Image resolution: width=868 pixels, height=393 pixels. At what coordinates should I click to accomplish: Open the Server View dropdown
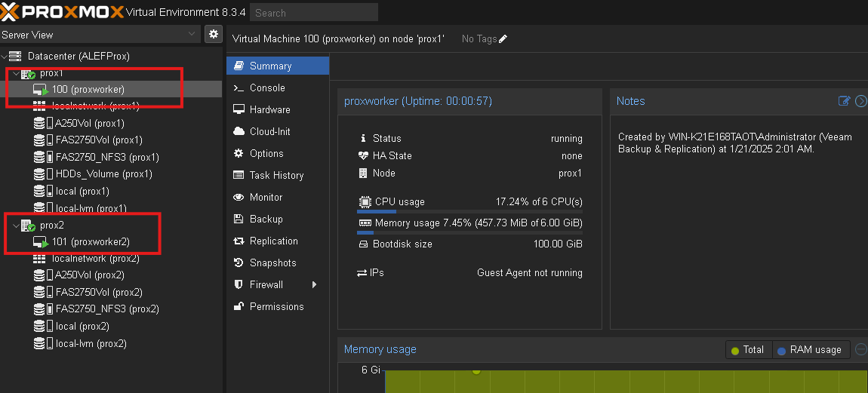click(x=100, y=34)
